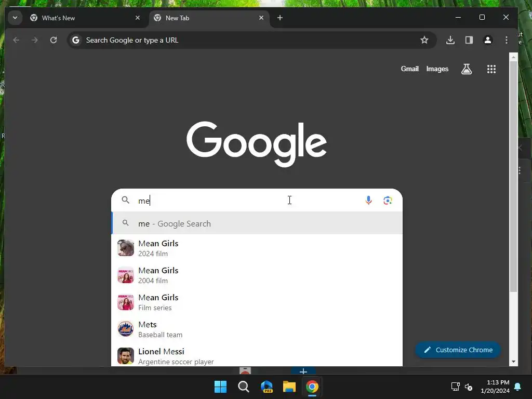Image resolution: width=532 pixels, height=399 pixels.
Task: Maximize the Chrome window
Action: click(482, 17)
